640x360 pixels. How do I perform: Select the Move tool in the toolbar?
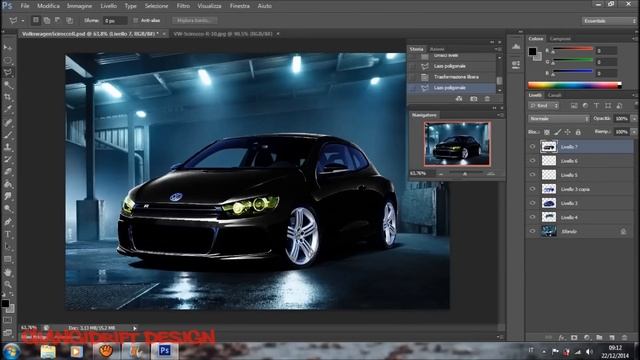(x=7, y=48)
